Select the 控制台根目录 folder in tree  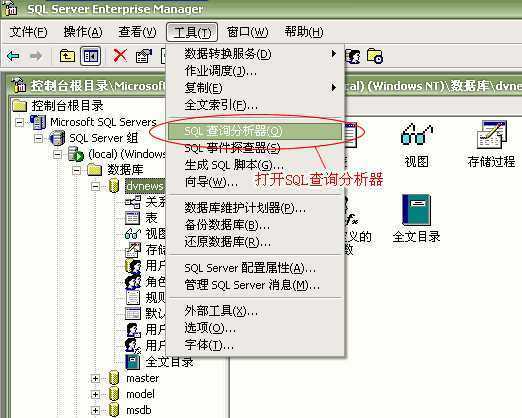tap(67, 106)
